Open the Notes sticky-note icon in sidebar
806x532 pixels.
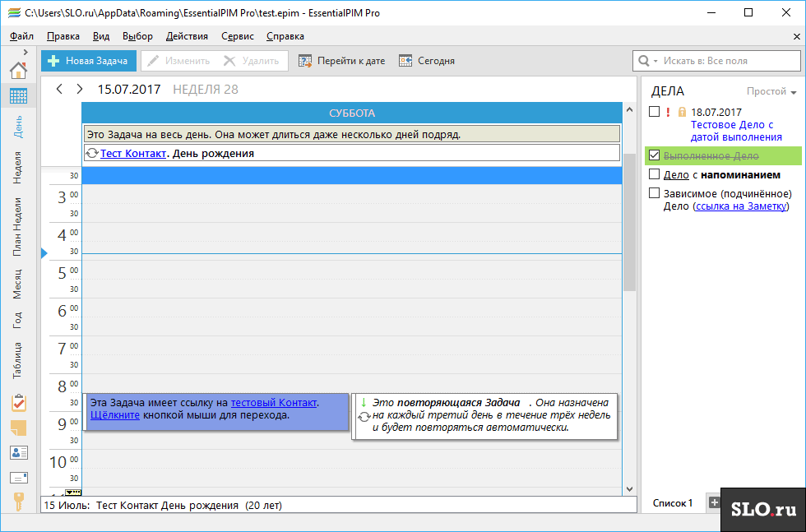pos(18,428)
